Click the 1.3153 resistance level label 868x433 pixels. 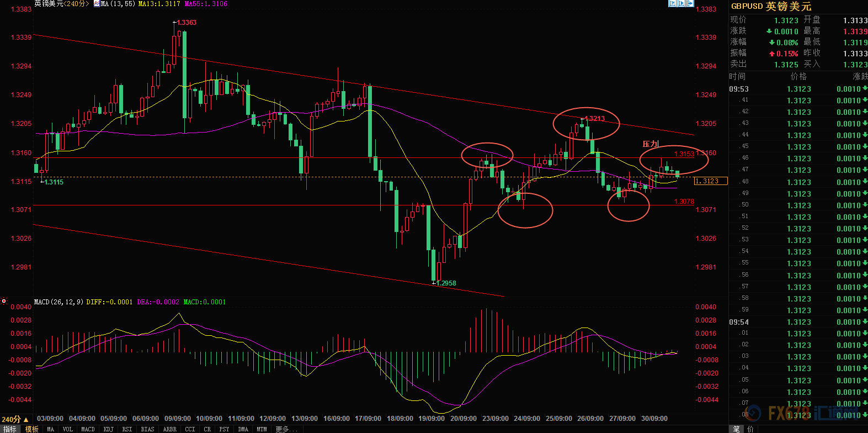tap(684, 154)
